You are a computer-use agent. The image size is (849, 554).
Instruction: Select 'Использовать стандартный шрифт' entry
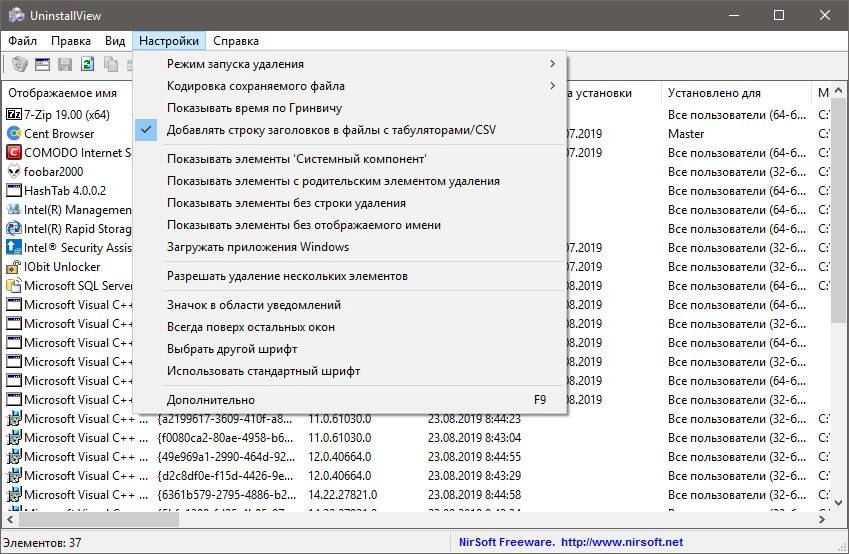tap(350, 371)
